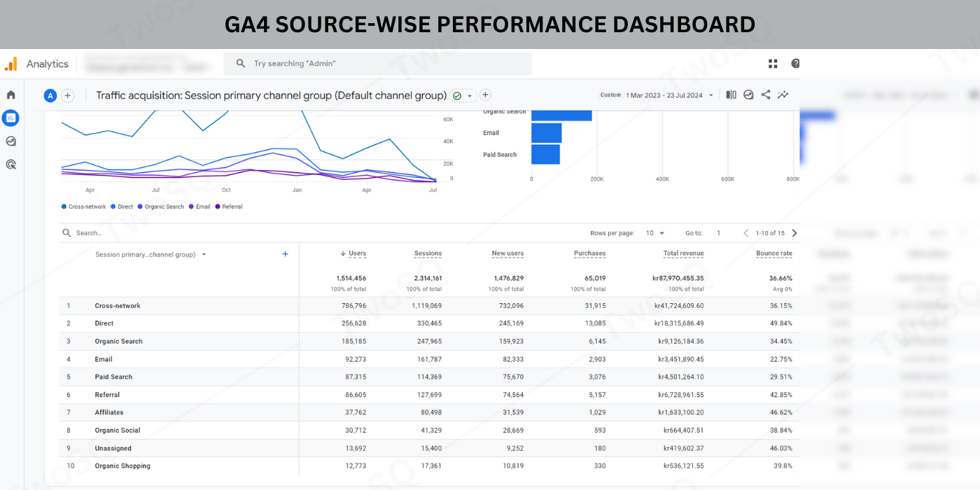Expand the Rows per page dropdown

tap(655, 233)
